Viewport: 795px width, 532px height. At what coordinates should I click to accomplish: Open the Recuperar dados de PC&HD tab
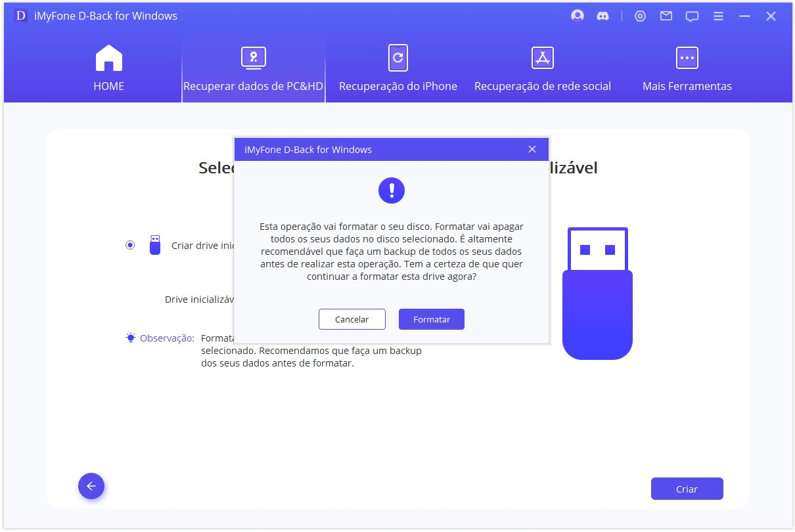(254, 69)
